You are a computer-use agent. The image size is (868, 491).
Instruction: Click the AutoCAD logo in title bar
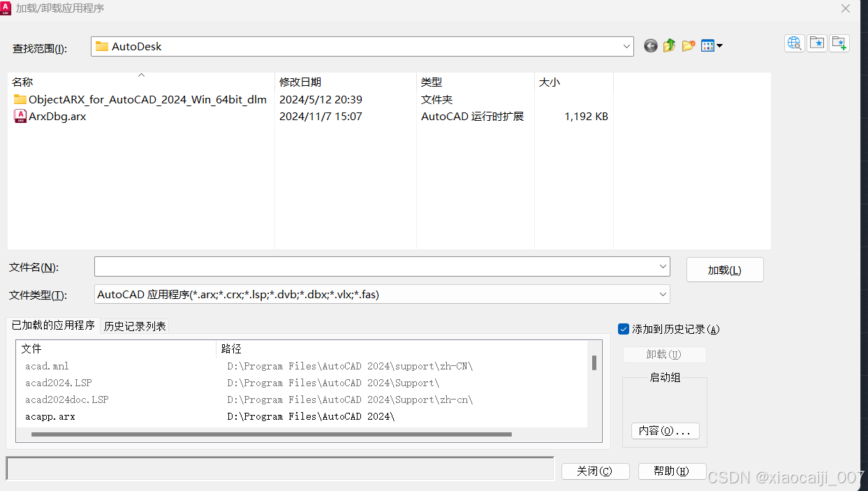click(x=6, y=8)
